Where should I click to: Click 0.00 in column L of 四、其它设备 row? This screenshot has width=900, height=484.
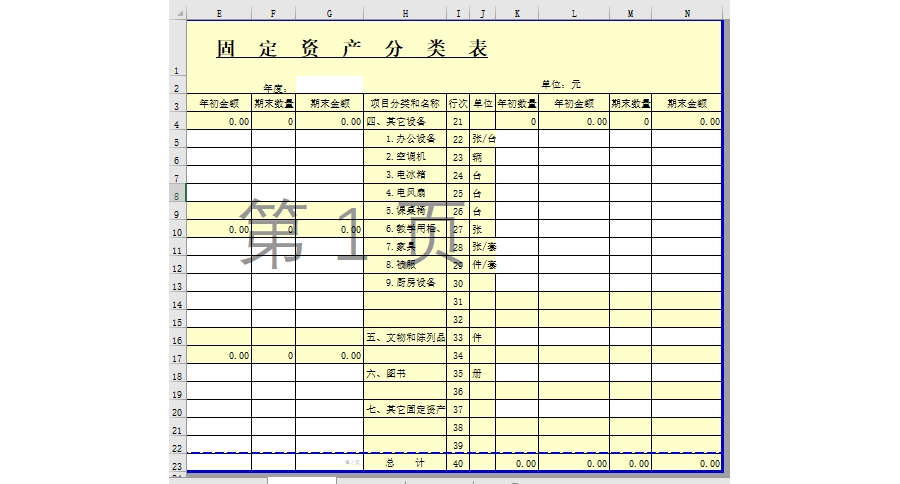point(574,122)
